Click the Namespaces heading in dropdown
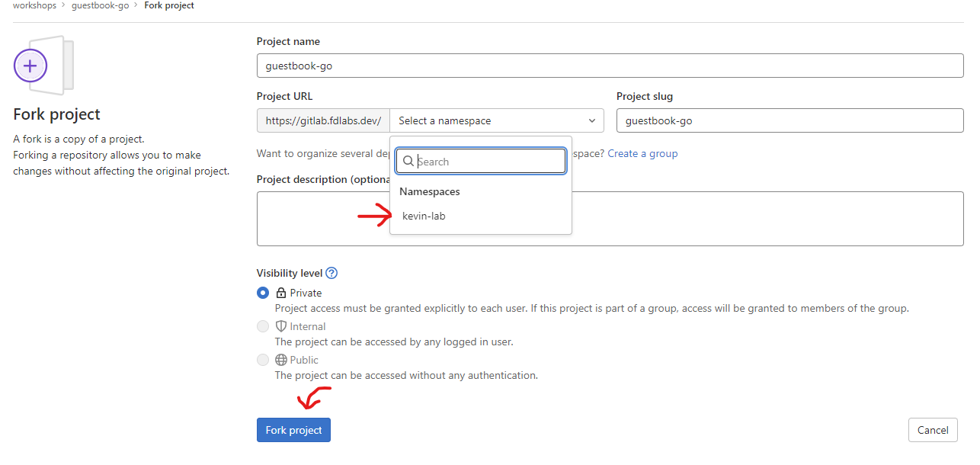 coord(430,191)
